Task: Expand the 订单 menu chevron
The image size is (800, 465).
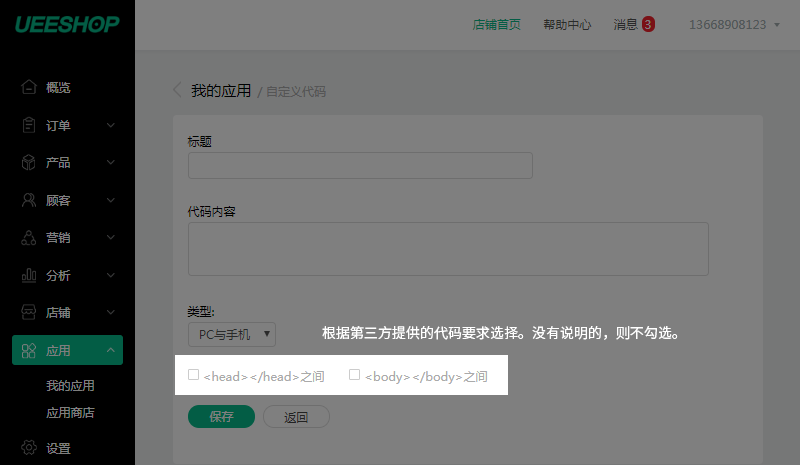Action: [x=111, y=125]
